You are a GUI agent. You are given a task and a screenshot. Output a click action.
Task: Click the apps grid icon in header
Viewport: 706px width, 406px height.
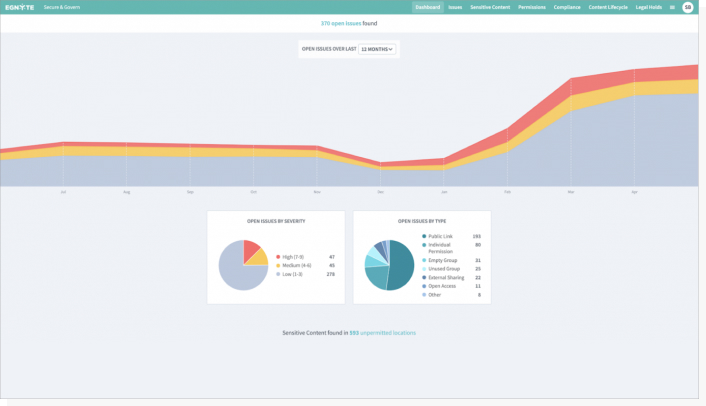pyautogui.click(x=672, y=7)
